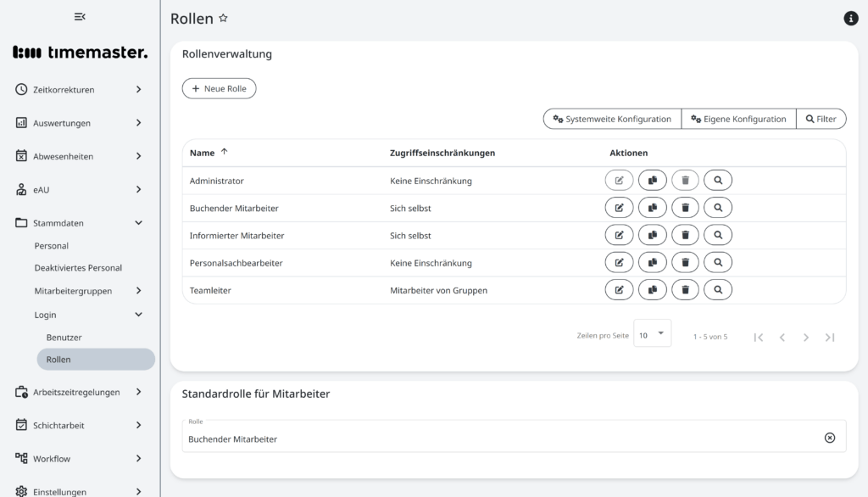Open Systemweite Konfiguration
Image resolution: width=868 pixels, height=497 pixels.
tap(612, 120)
